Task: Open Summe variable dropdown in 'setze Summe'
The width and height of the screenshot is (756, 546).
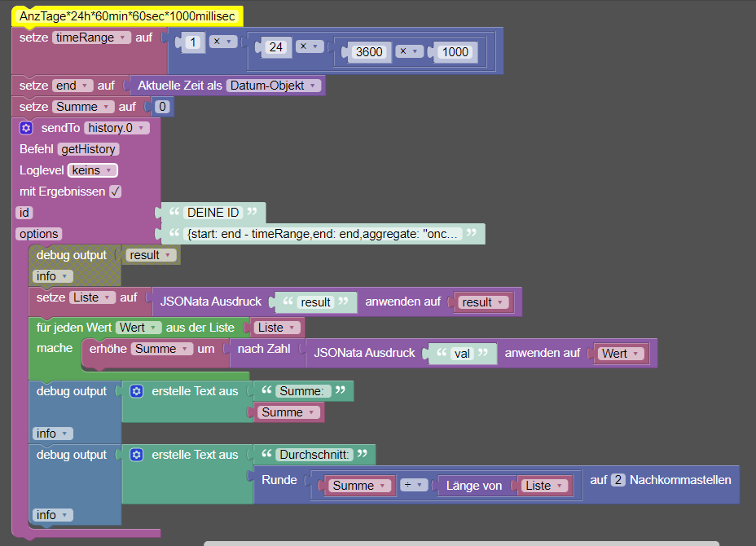Action: (x=83, y=107)
